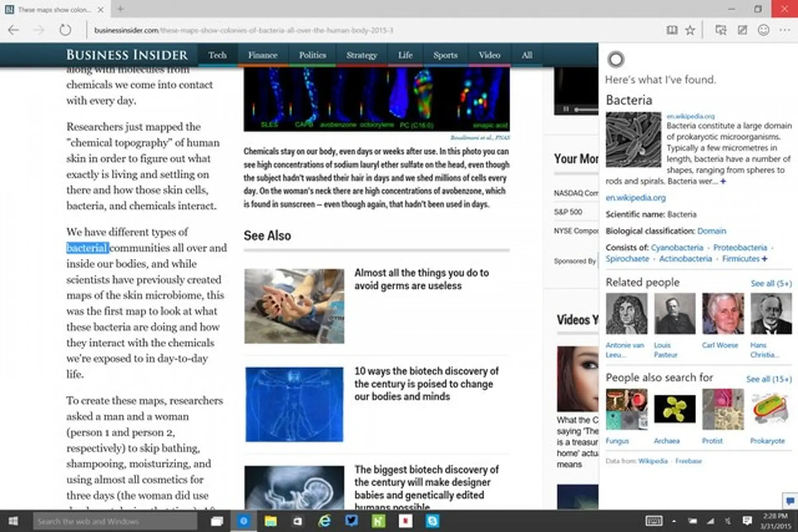Show hidden tray icons arrow

click(674, 521)
